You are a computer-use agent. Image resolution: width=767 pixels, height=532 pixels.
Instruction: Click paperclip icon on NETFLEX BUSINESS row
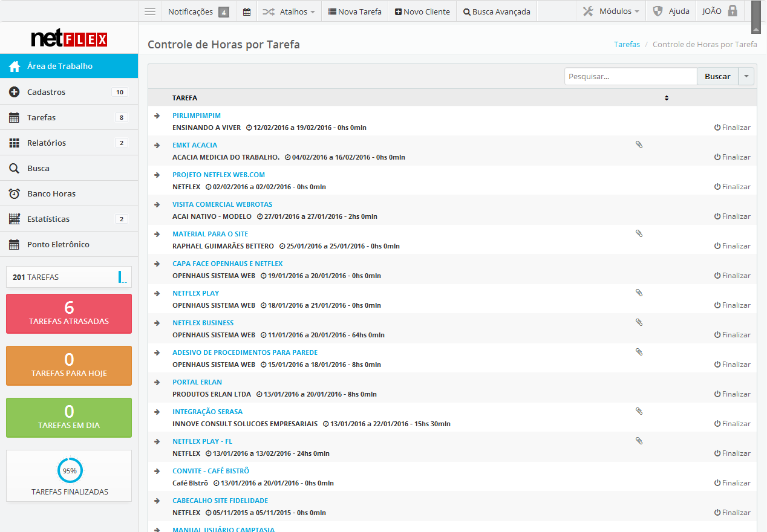(639, 322)
